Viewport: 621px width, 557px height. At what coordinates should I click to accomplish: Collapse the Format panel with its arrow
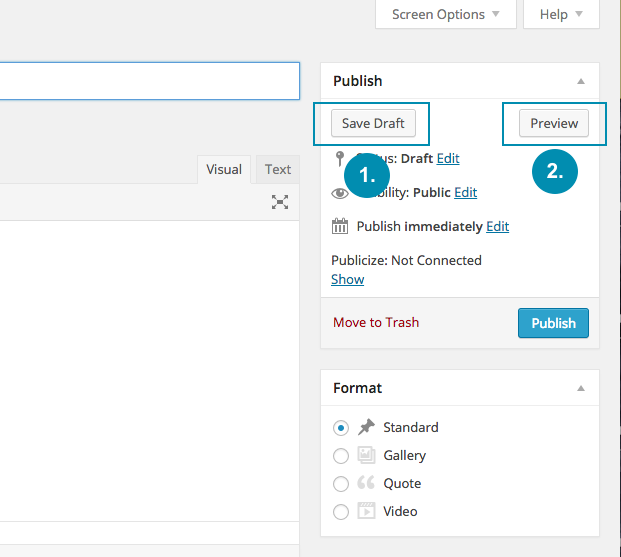tap(581, 388)
